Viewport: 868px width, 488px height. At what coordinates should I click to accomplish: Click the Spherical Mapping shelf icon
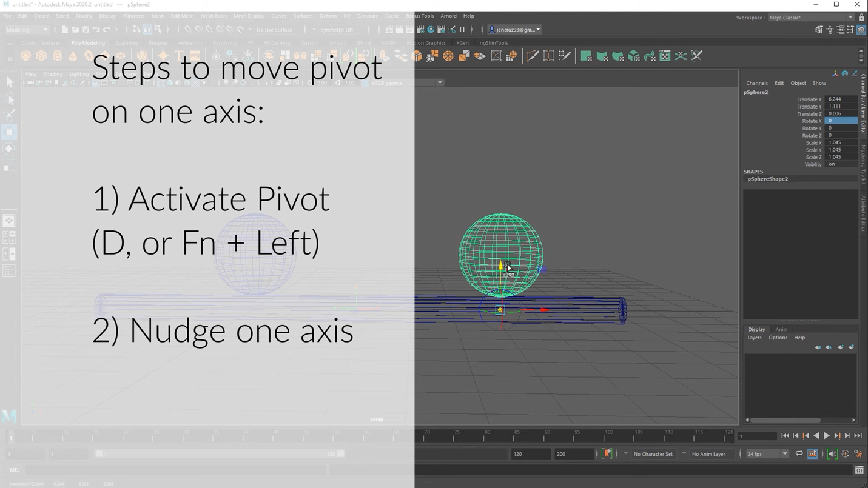(x=617, y=56)
